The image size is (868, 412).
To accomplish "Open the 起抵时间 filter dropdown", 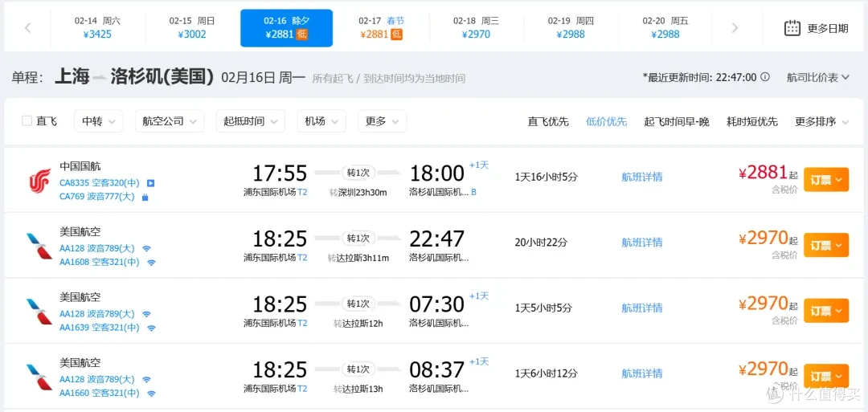I will pos(250,121).
